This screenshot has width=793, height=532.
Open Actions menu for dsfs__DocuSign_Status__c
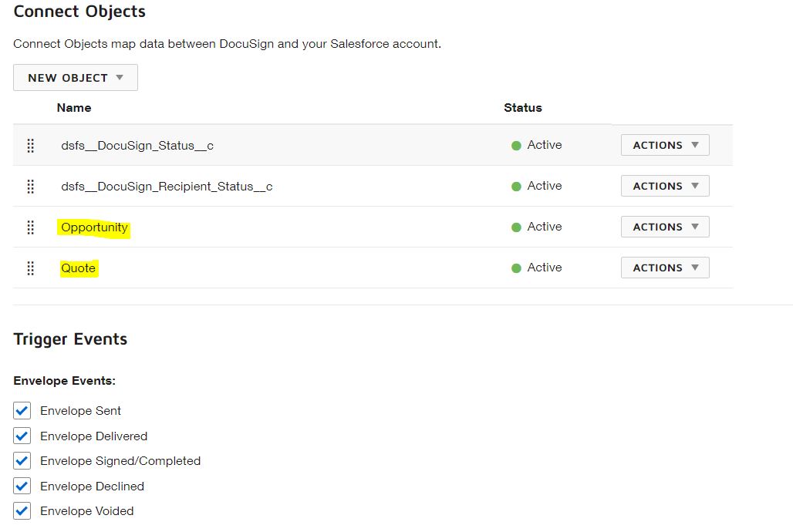665,145
